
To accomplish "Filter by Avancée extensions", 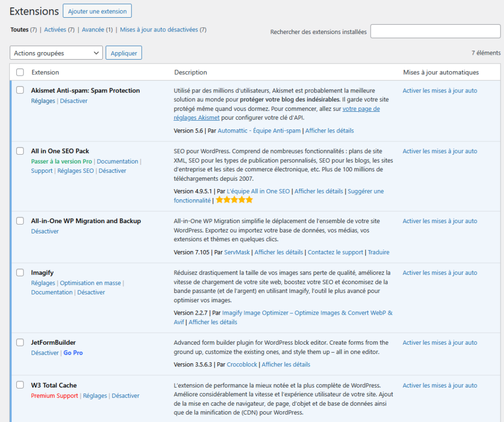I will point(93,30).
